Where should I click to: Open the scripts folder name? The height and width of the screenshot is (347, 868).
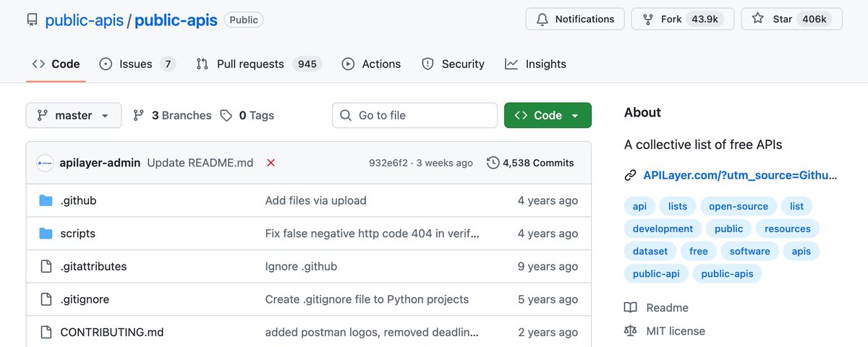point(77,234)
